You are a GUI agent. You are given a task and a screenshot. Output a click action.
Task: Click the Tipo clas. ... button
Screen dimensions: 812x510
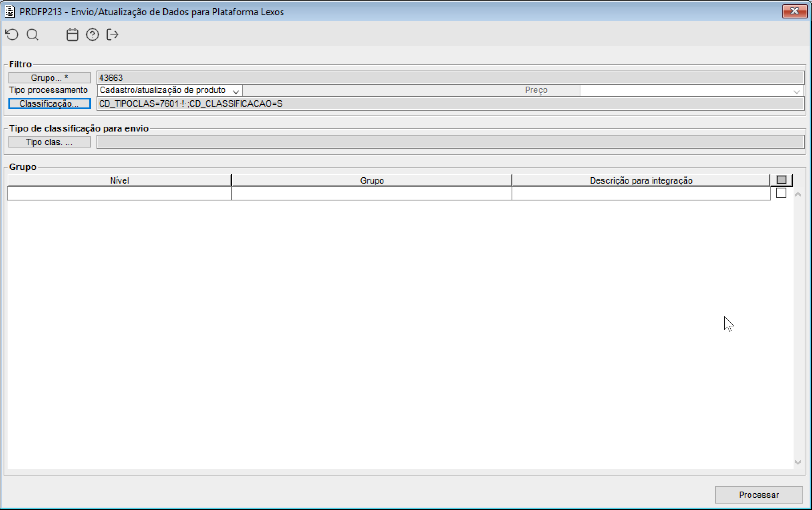pos(49,142)
